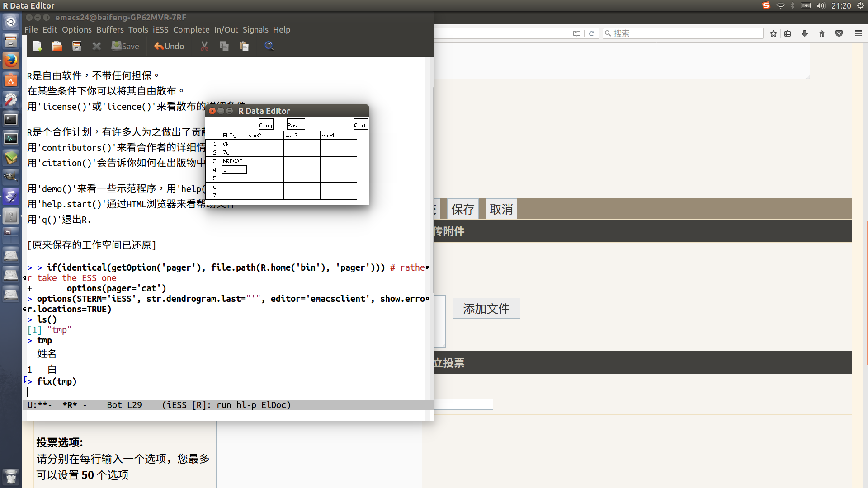
Task: Click the Open file folder icon in Emacs
Action: coord(57,46)
